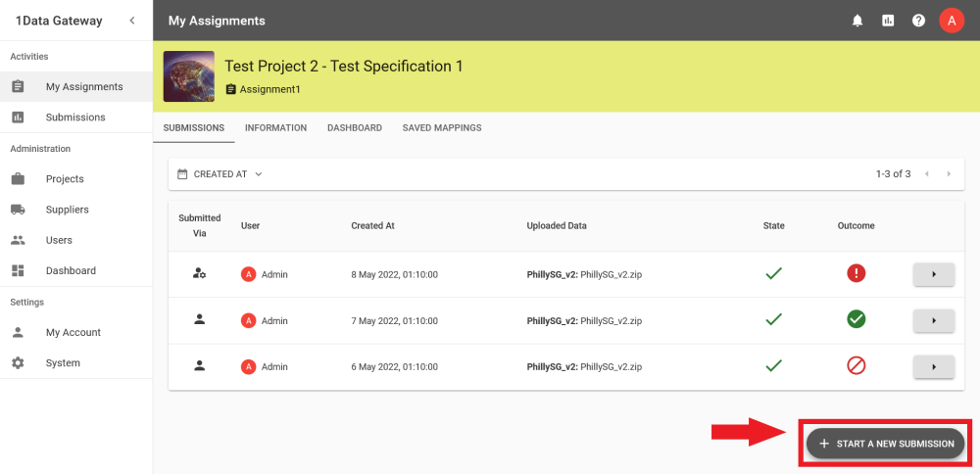Open the help question mark icon
The width and height of the screenshot is (980, 474).
pos(918,21)
